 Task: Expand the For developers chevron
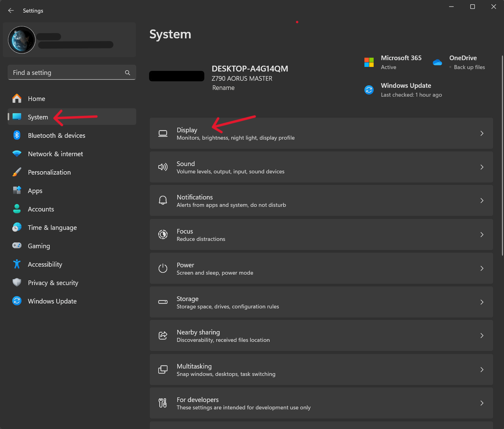[482, 403]
